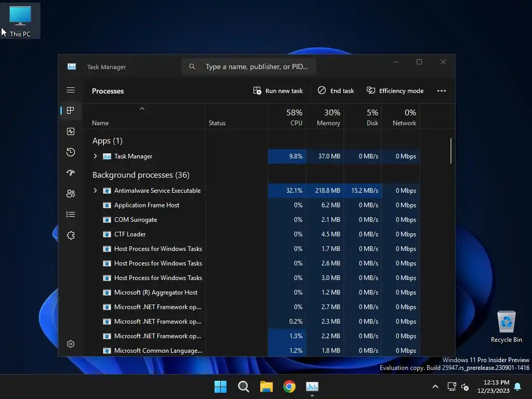The width and height of the screenshot is (532, 399).
Task: Open the Windows Start button on taskbar
Action: [220, 387]
